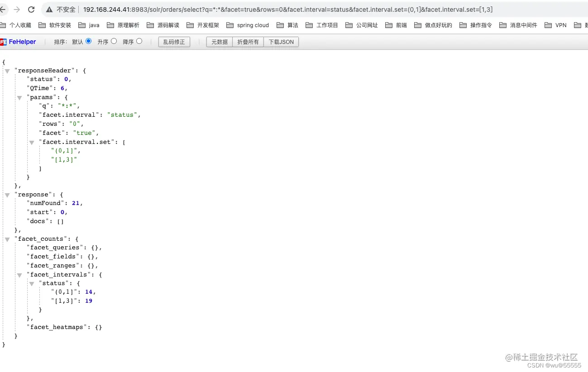588x372 pixels.
Task: Open the 个人收藏 bookmark folder
Action: (x=15, y=25)
